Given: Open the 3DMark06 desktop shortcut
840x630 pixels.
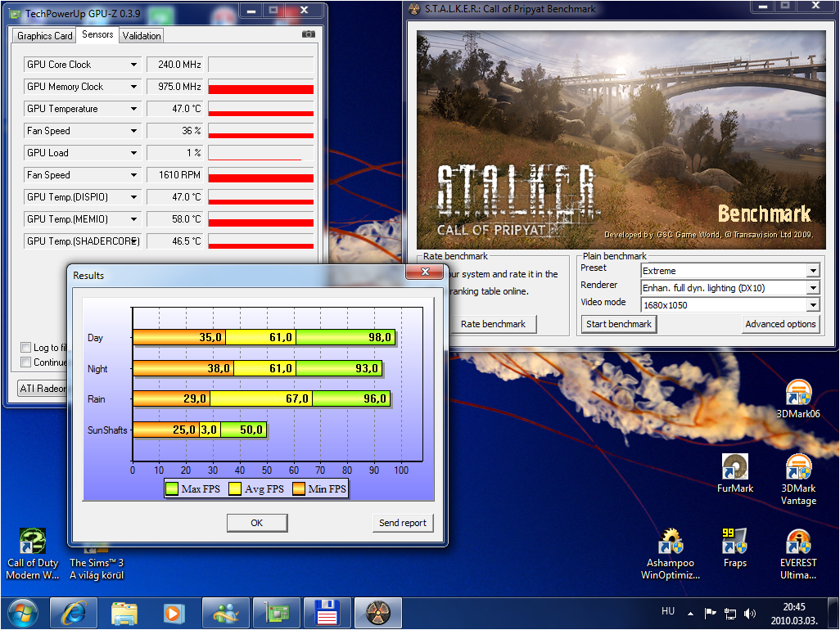Looking at the screenshot, I should coord(798,398).
